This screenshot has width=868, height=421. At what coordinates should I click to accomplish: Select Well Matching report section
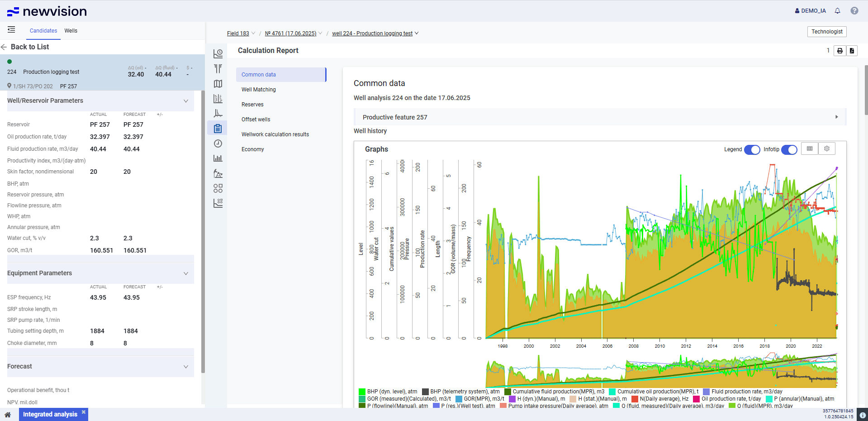[x=259, y=90]
